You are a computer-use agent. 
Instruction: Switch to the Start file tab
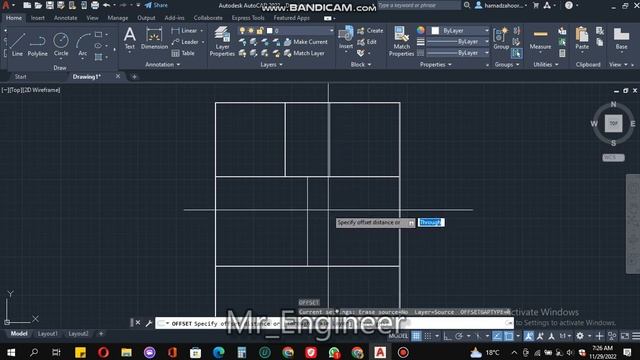(20, 77)
